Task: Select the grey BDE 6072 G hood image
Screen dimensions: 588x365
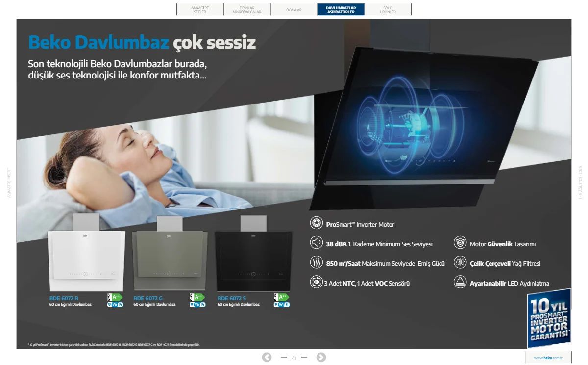Action: (170, 253)
